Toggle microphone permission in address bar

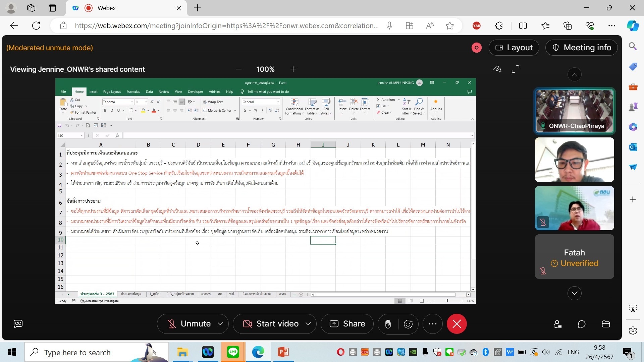[389, 26]
